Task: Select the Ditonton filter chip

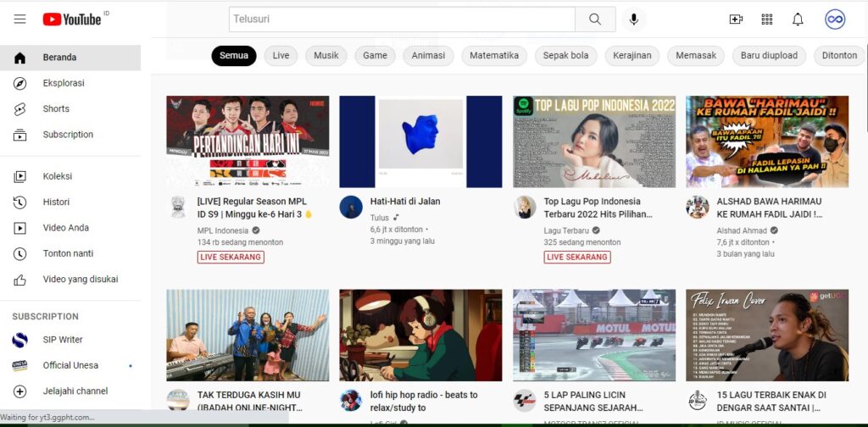Action: coord(839,55)
